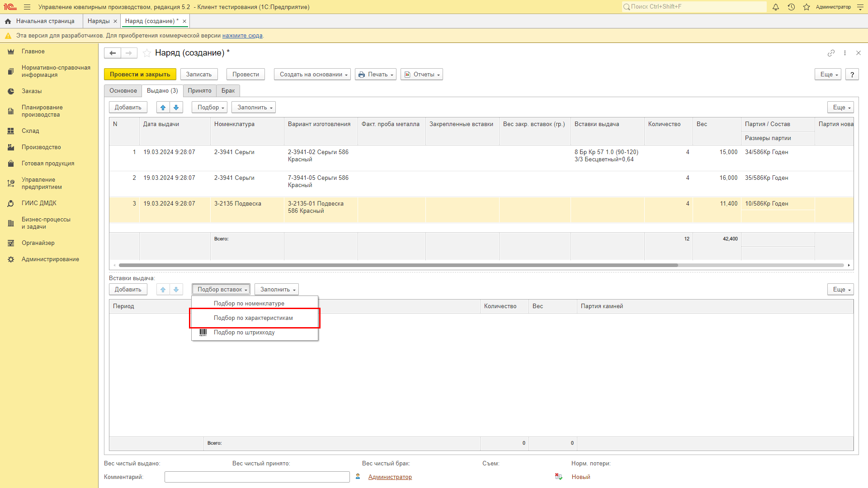Switch to the Основное tab
Screen dimensions: 868x488
(123, 91)
